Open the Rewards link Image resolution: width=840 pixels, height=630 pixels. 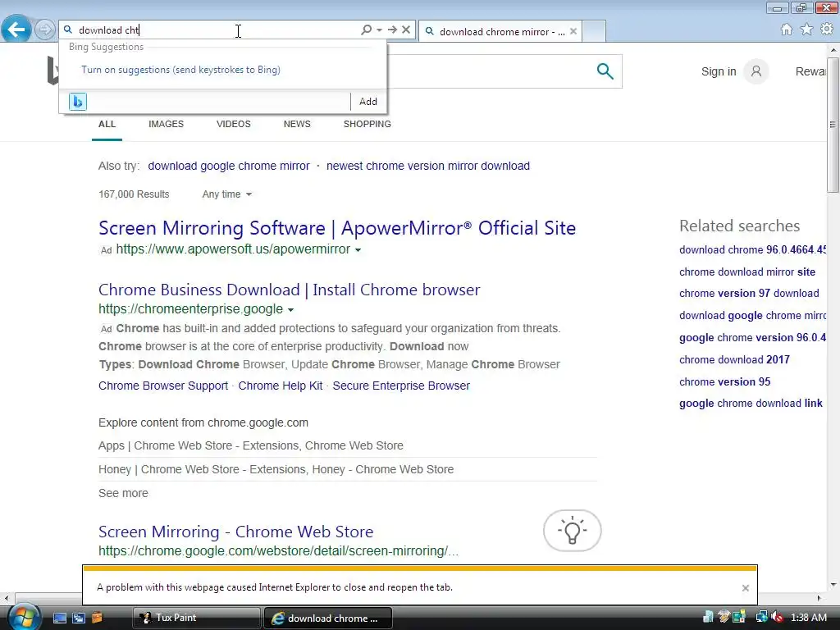[x=810, y=71]
